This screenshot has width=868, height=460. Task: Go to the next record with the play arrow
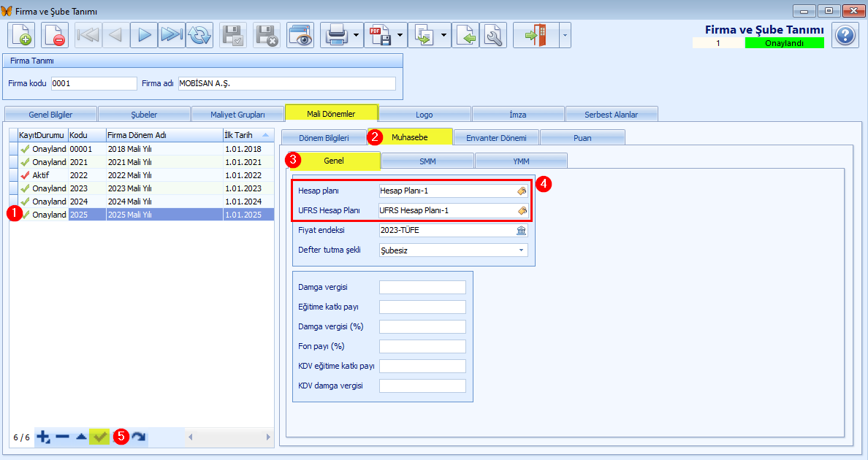coord(144,35)
